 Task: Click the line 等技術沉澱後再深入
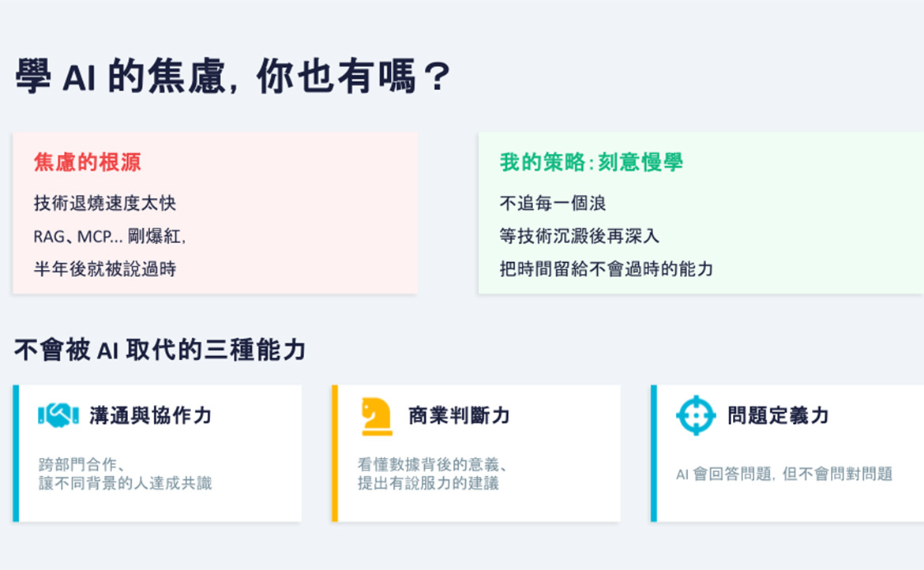579,236
